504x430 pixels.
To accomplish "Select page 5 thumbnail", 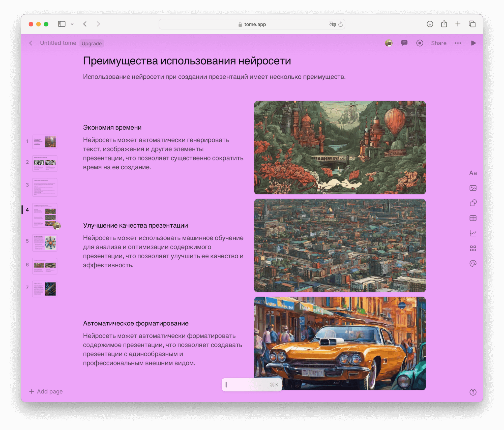I will click(x=45, y=243).
